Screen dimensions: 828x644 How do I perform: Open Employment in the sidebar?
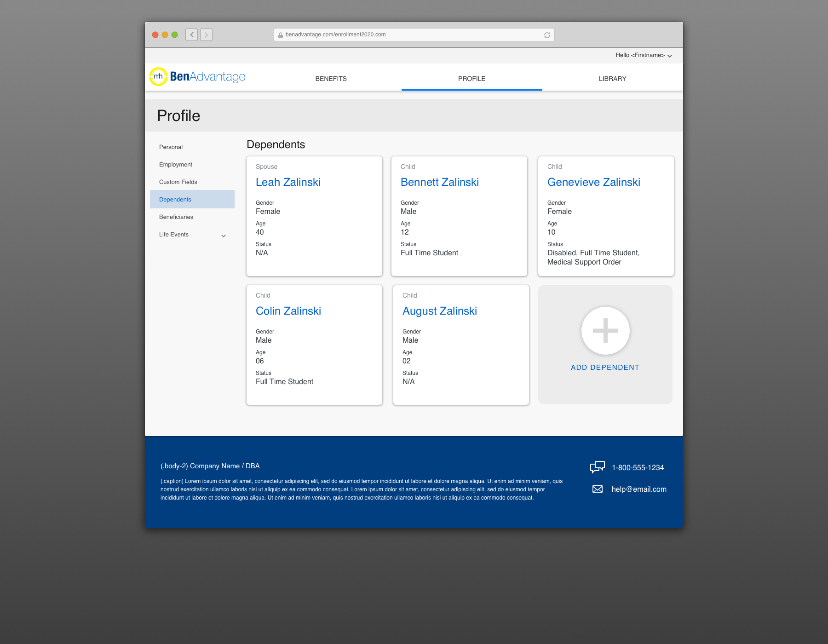click(176, 165)
